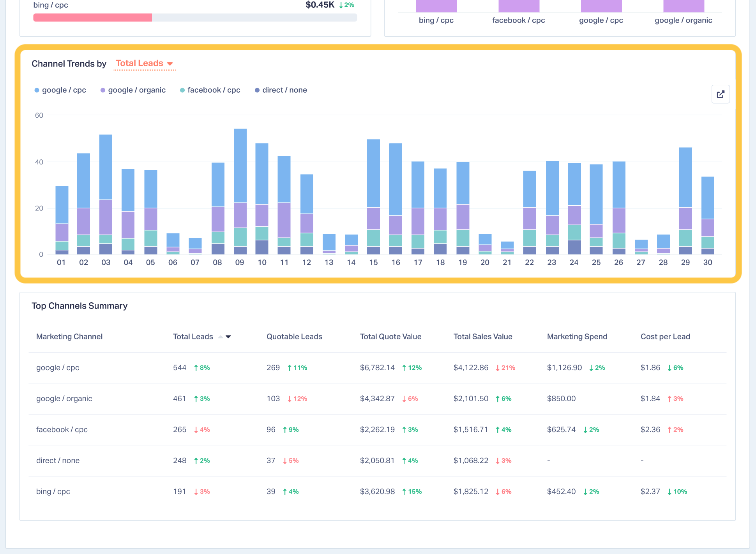This screenshot has width=756, height=554.
Task: Select the google / cpc table row
Action: tap(377, 368)
